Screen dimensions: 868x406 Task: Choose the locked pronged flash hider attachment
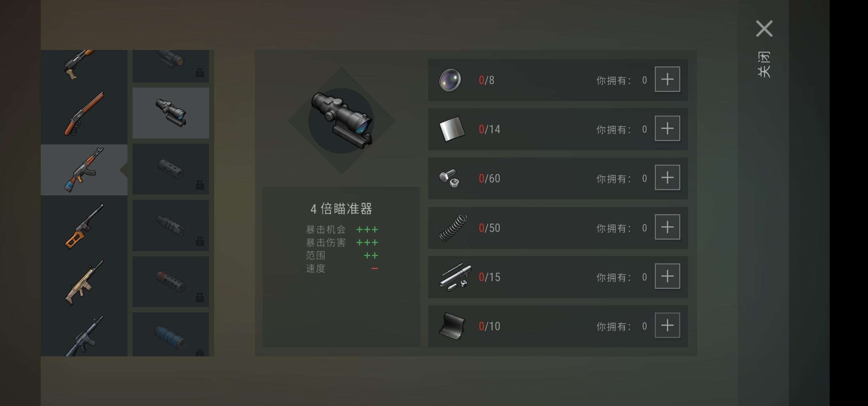point(171,225)
